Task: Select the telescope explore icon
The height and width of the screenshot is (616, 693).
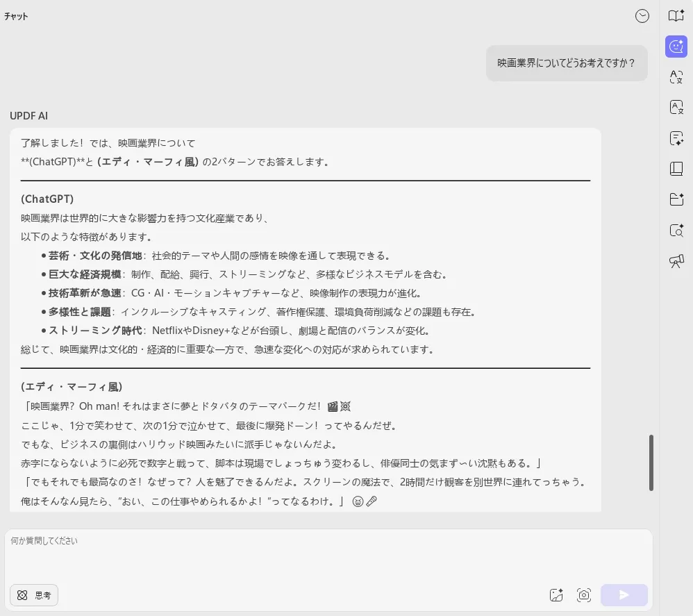Action: 676,261
